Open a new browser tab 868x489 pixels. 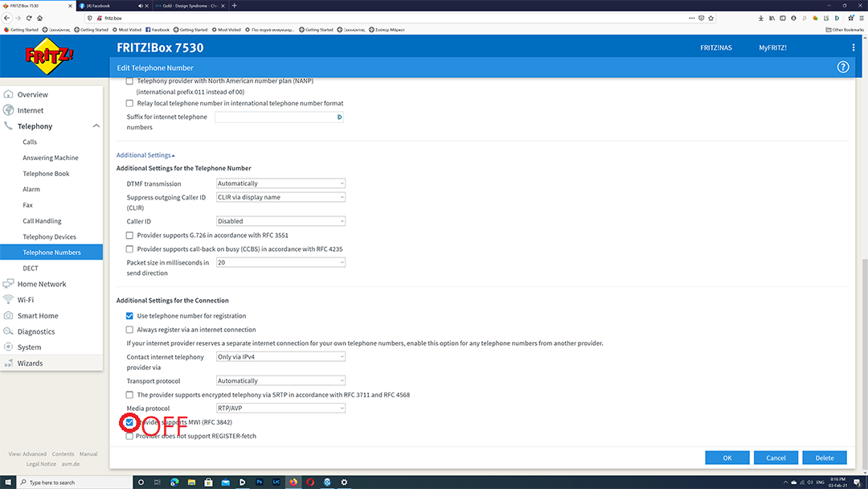click(x=234, y=6)
